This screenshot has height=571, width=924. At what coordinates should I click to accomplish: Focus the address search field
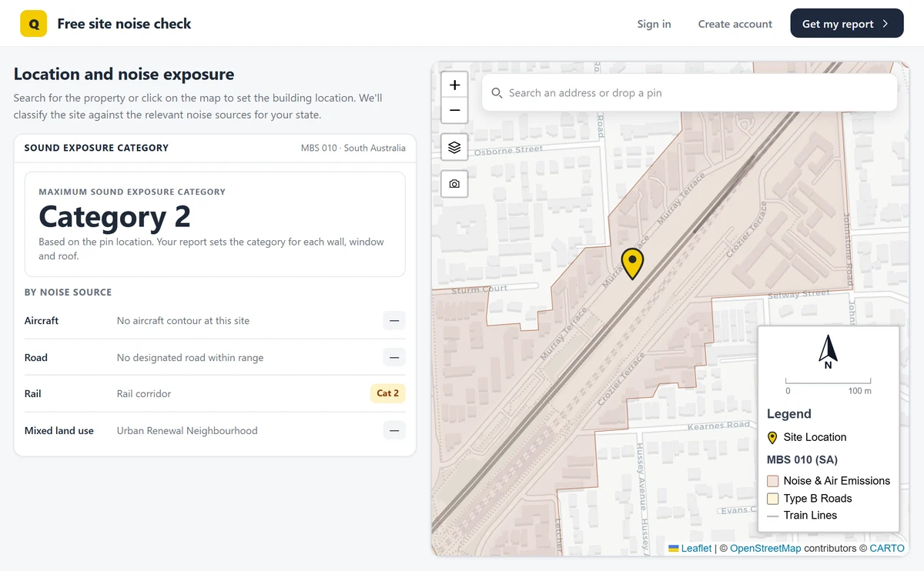click(689, 93)
